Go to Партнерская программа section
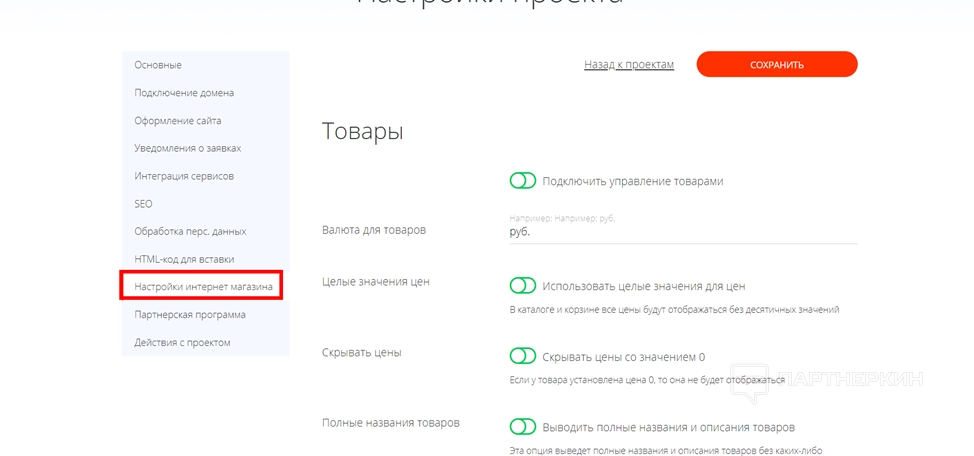 190,315
